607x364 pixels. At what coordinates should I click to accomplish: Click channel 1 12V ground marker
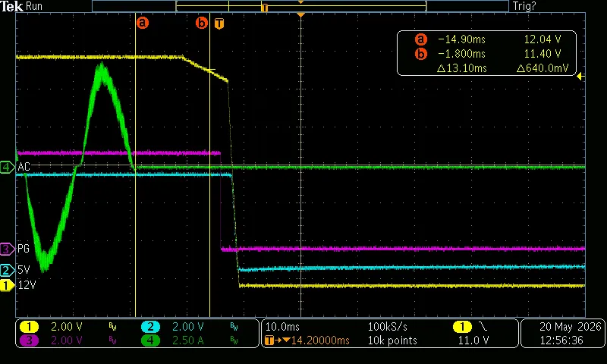(6, 286)
